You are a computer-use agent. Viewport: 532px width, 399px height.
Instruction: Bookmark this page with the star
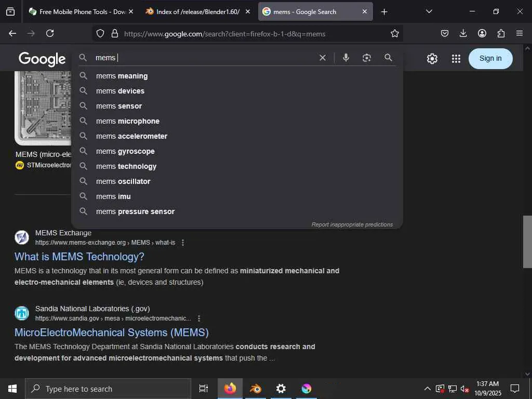[x=395, y=33]
